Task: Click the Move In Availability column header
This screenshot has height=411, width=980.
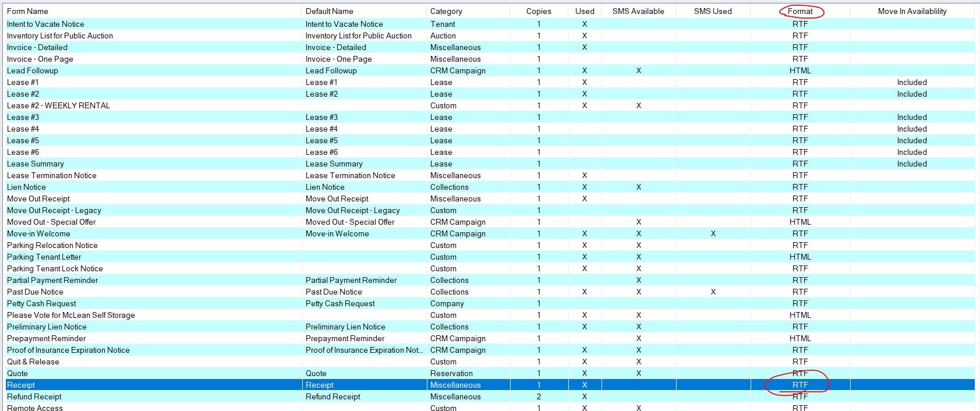Action: coord(912,11)
